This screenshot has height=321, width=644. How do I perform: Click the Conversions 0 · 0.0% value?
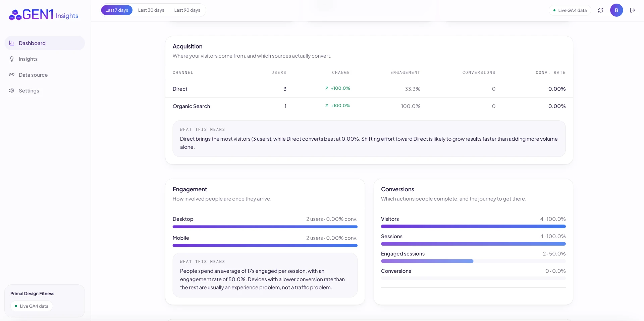pos(555,271)
